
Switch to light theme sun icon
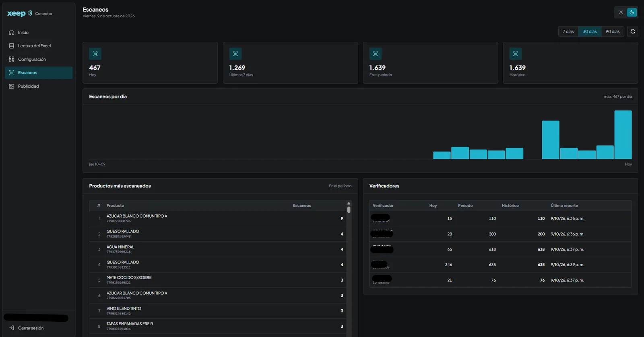pyautogui.click(x=621, y=12)
